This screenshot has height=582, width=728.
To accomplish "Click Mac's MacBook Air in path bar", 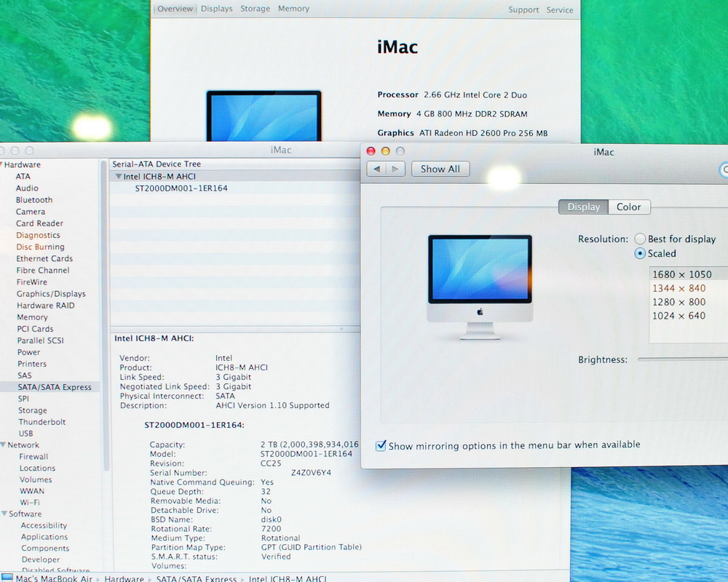I will click(x=54, y=579).
